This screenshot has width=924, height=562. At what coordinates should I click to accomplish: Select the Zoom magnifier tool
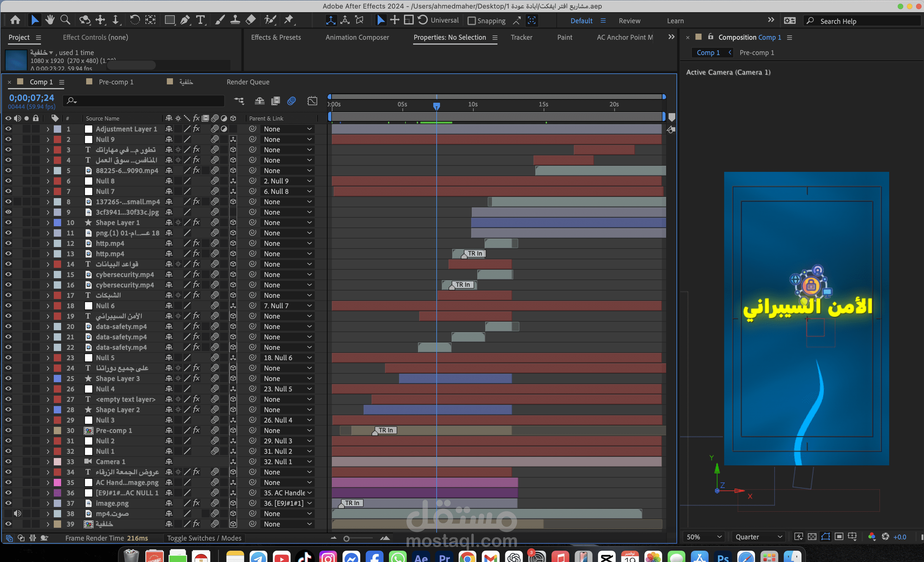(65, 20)
